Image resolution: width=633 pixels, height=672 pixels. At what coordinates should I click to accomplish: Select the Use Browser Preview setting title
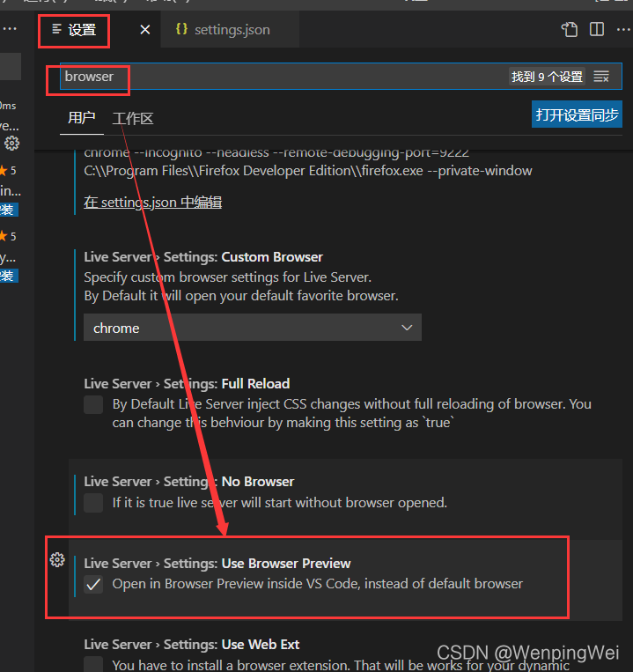click(x=217, y=564)
